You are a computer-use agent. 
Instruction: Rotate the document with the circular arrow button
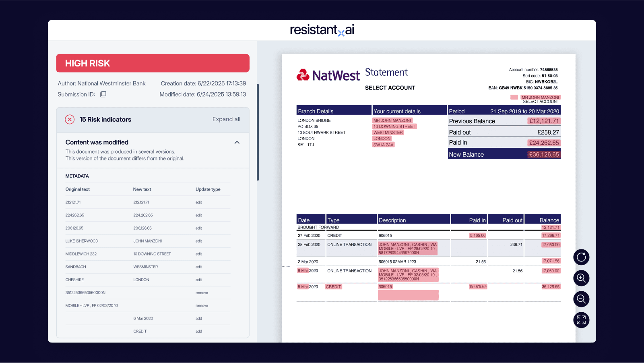581,257
